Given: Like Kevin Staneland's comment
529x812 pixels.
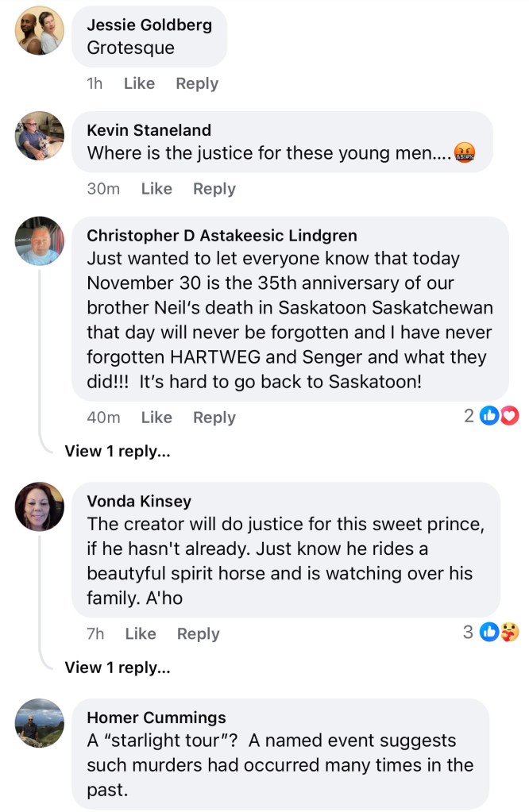Looking at the screenshot, I should coord(156,189).
